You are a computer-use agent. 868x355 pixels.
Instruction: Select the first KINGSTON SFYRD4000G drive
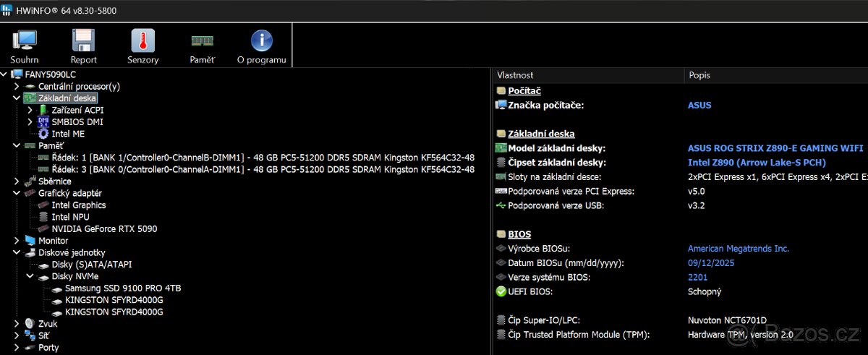[114, 299]
